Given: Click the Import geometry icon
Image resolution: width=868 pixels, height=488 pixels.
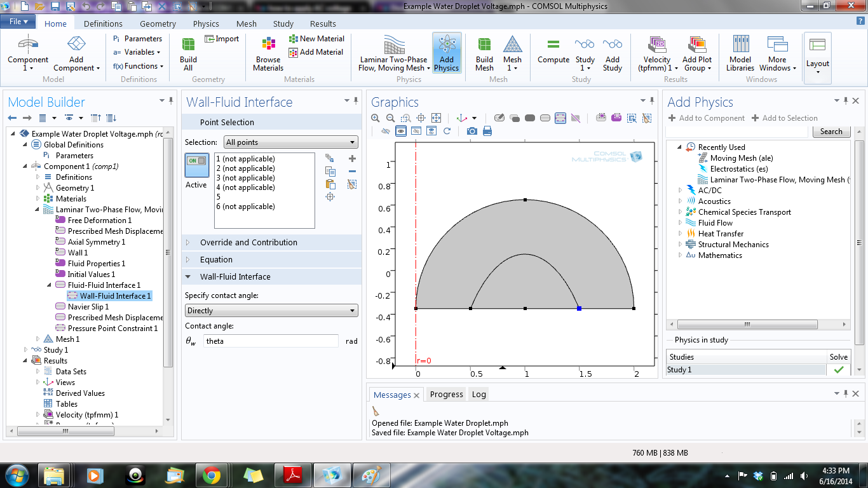Looking at the screenshot, I should [x=222, y=39].
